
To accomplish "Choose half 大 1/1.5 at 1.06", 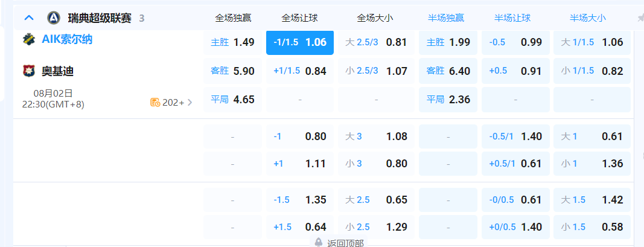I will tap(592, 42).
